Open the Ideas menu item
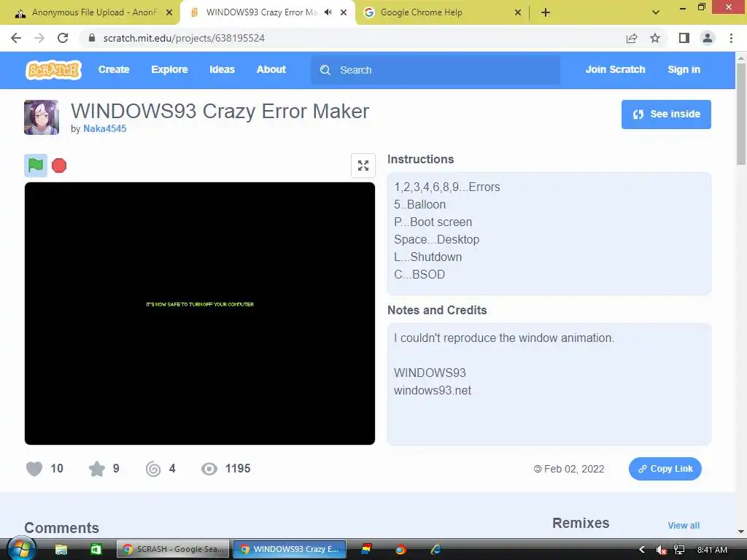Screen dimensions: 747x560 click(222, 69)
